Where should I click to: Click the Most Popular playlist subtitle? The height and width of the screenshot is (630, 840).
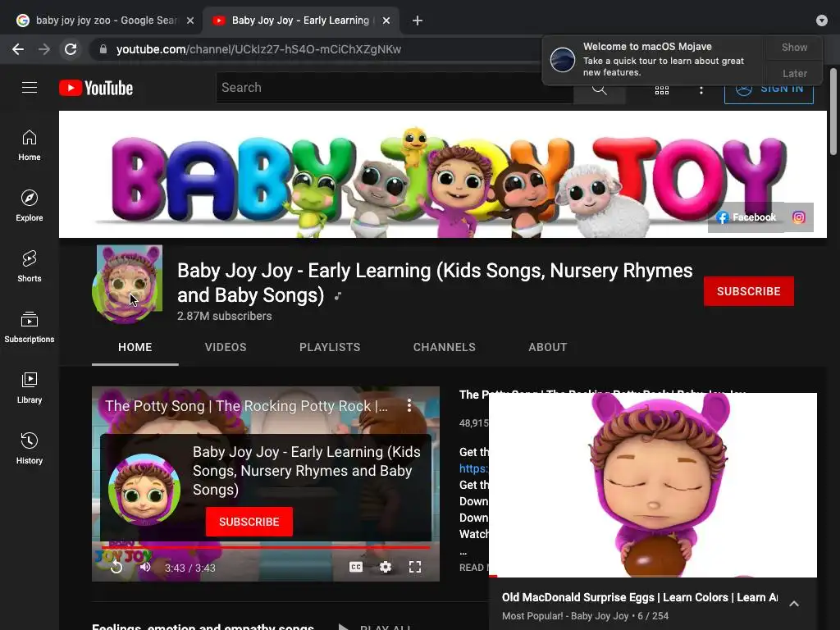[585, 616]
